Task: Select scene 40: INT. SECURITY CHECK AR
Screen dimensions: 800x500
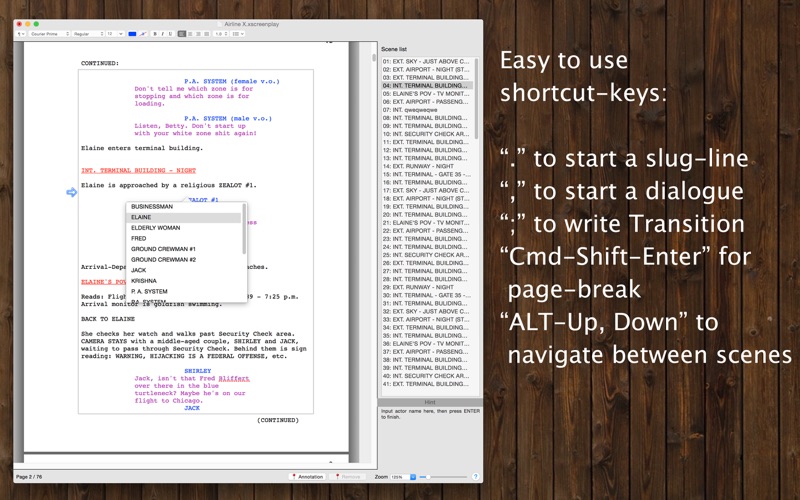Action: click(x=426, y=376)
